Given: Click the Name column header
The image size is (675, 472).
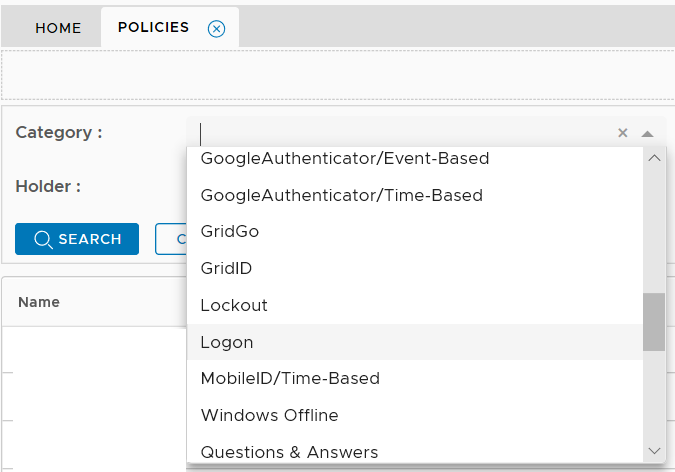Looking at the screenshot, I should click(39, 302).
